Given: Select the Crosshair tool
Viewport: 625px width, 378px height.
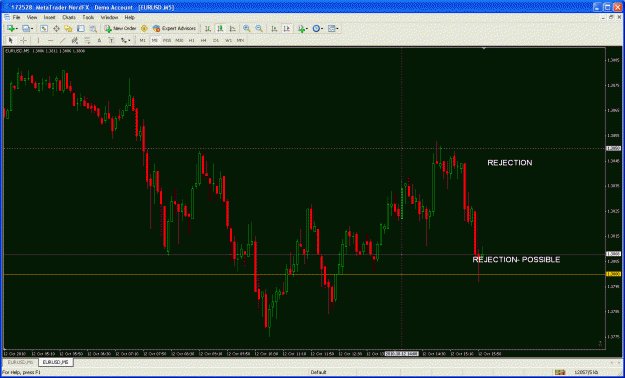Looking at the screenshot, I should [x=23, y=40].
